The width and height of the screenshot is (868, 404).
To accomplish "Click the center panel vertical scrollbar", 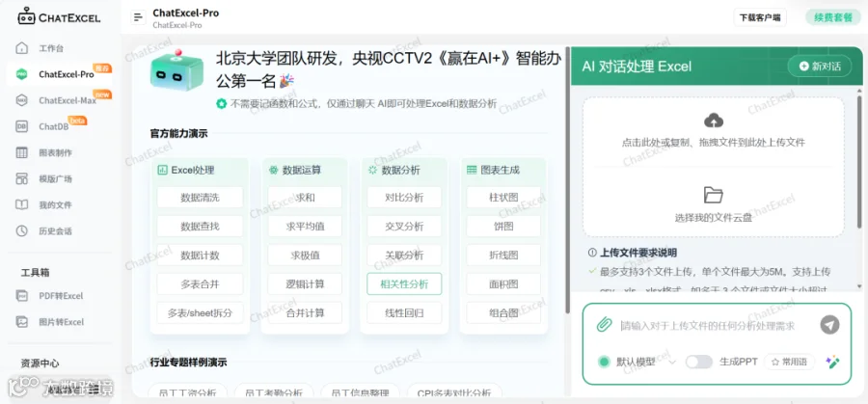I will tap(567, 181).
